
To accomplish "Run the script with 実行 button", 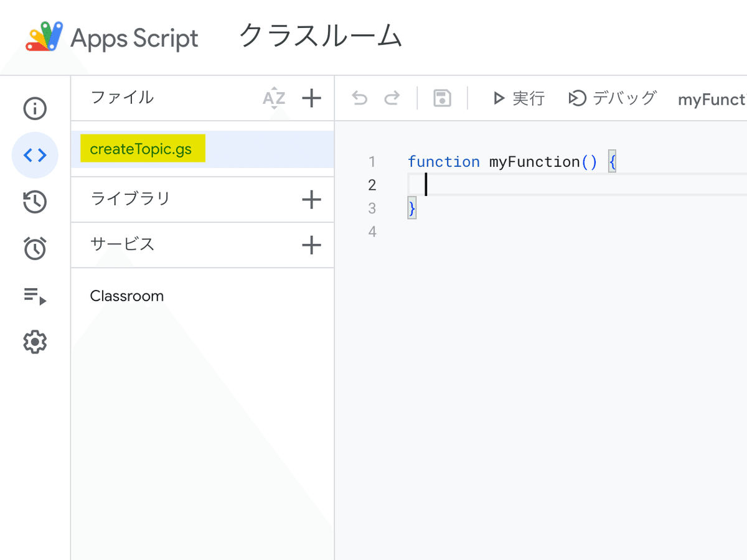I will pos(518,98).
